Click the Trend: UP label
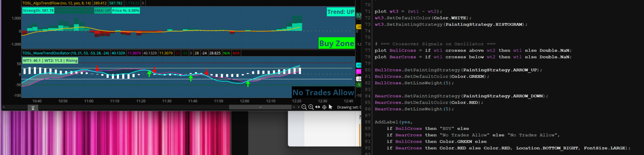 point(340,12)
